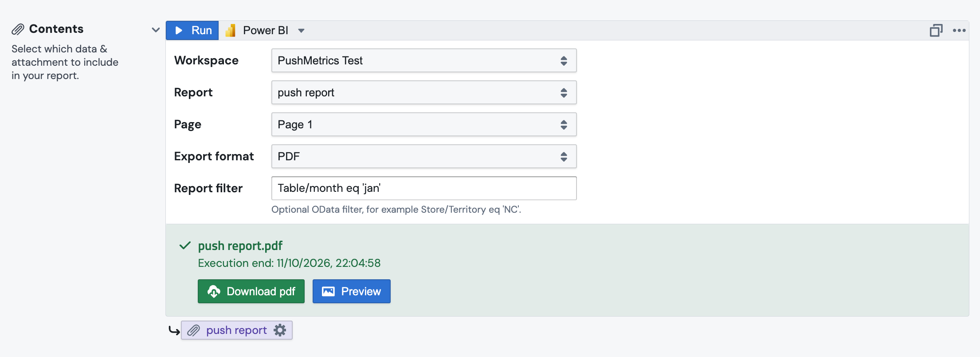The height and width of the screenshot is (357, 980).
Task: Click the paperclip icon on attachment chip
Action: (193, 330)
